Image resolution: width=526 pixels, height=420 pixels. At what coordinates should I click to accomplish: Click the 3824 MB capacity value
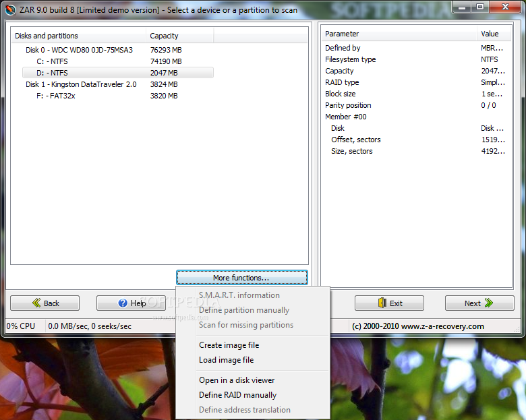(x=164, y=84)
